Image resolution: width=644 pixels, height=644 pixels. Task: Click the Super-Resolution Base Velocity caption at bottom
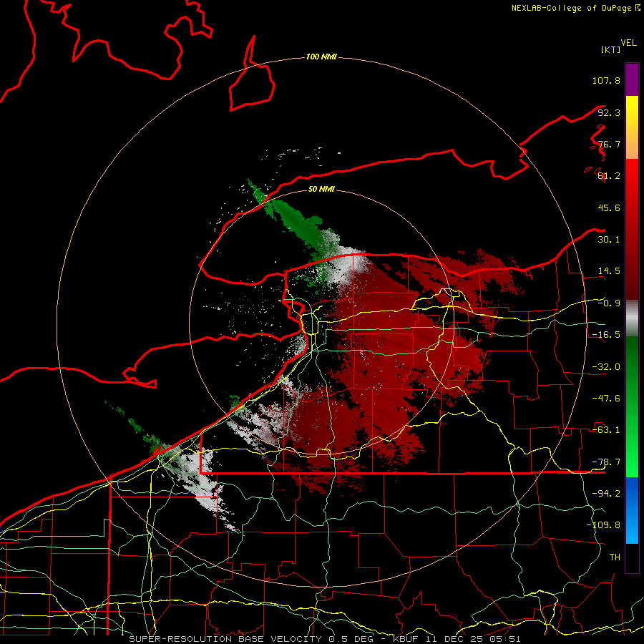pos(325,639)
